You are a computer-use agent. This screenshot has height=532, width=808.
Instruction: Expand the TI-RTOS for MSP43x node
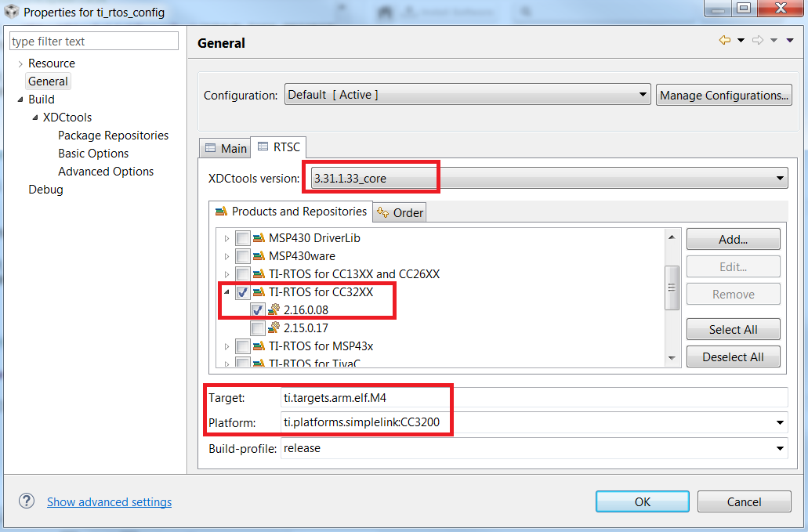[x=226, y=346]
